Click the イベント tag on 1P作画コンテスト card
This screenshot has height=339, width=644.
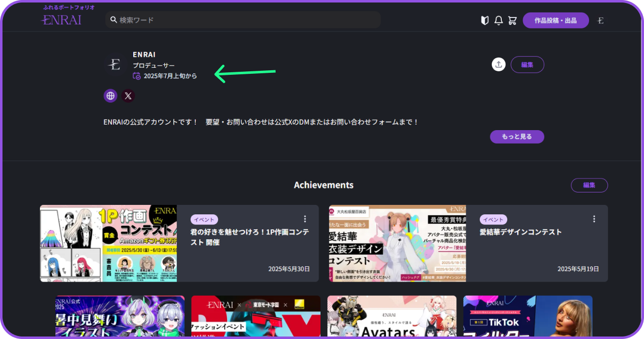(204, 219)
